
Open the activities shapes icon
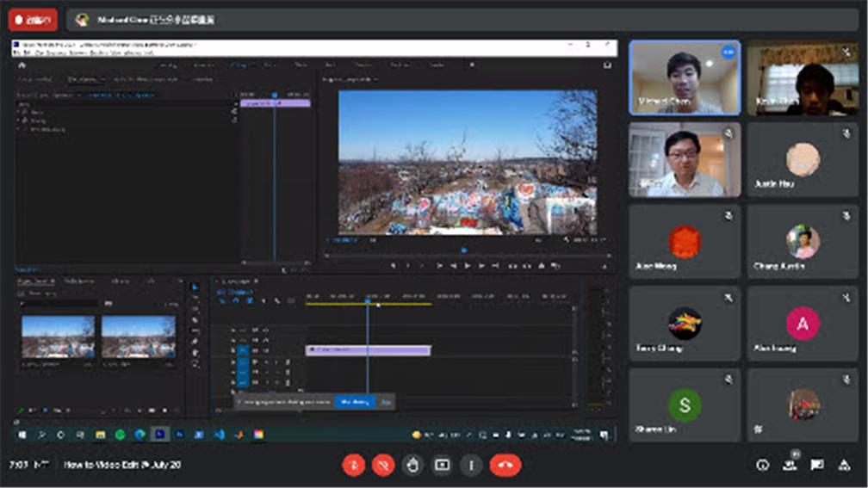(x=844, y=465)
